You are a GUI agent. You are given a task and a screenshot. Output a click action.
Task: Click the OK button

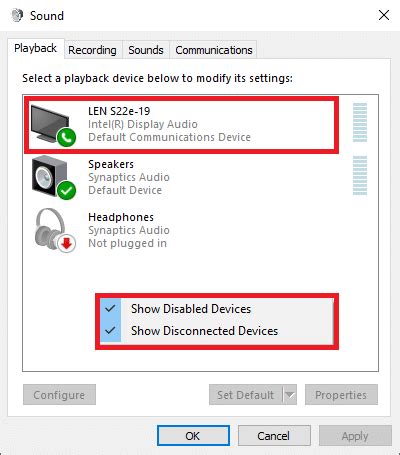pos(193,436)
